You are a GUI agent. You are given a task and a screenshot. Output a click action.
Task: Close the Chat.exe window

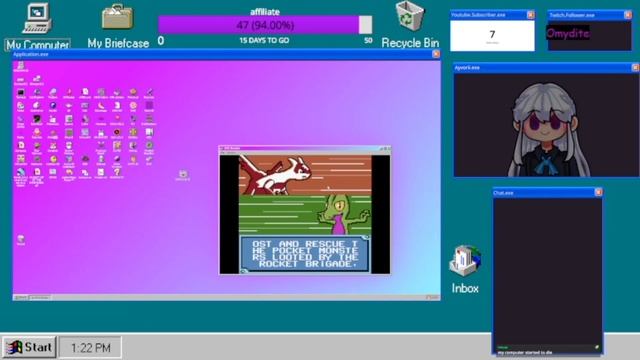tap(598, 192)
